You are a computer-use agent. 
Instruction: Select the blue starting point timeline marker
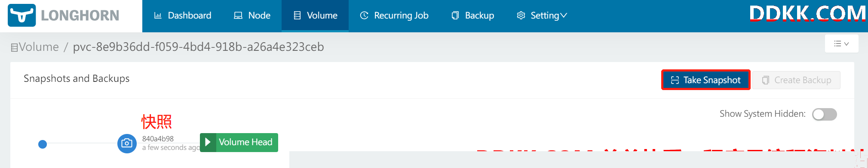[43, 144]
